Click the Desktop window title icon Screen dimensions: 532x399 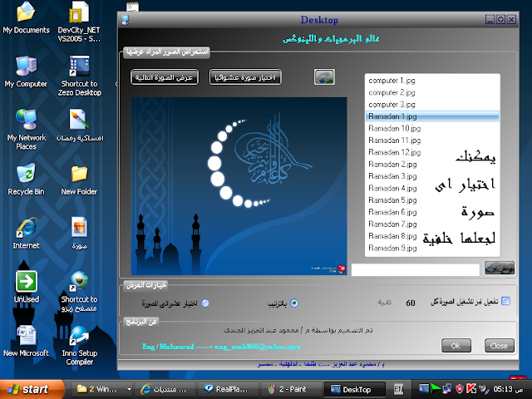[126, 20]
